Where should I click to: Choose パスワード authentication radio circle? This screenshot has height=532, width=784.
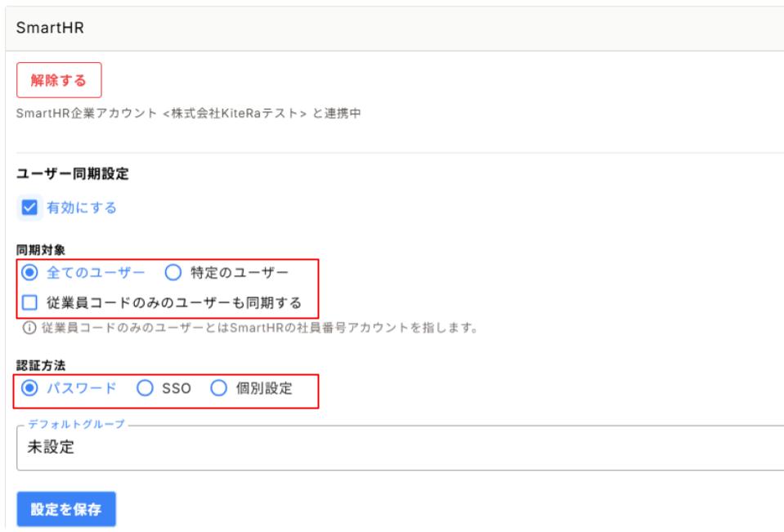pyautogui.click(x=29, y=388)
